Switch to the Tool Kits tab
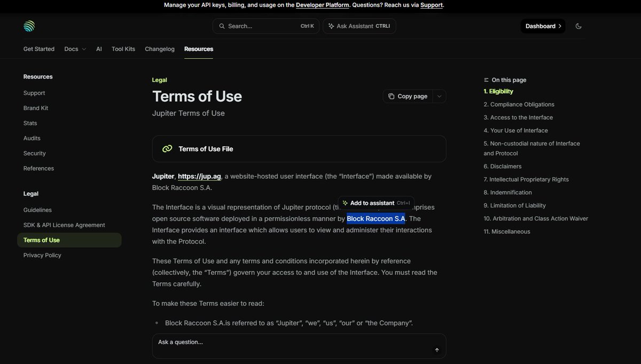The height and width of the screenshot is (364, 641). tap(123, 49)
